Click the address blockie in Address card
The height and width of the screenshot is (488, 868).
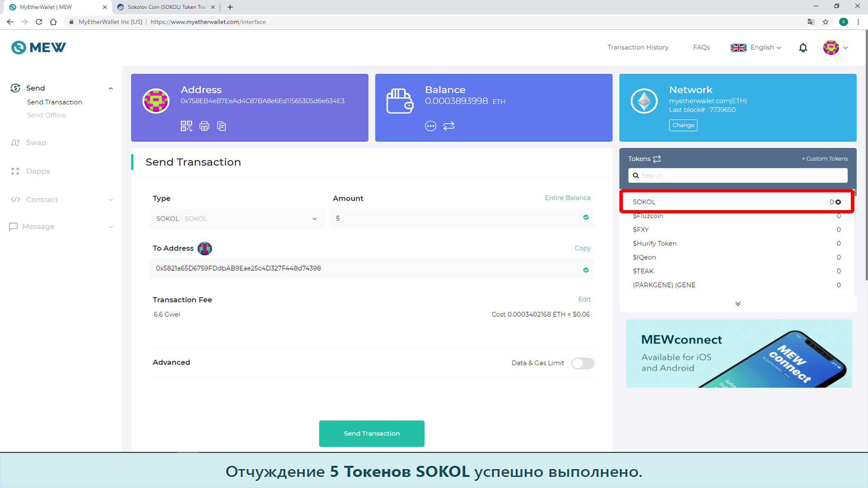[156, 101]
